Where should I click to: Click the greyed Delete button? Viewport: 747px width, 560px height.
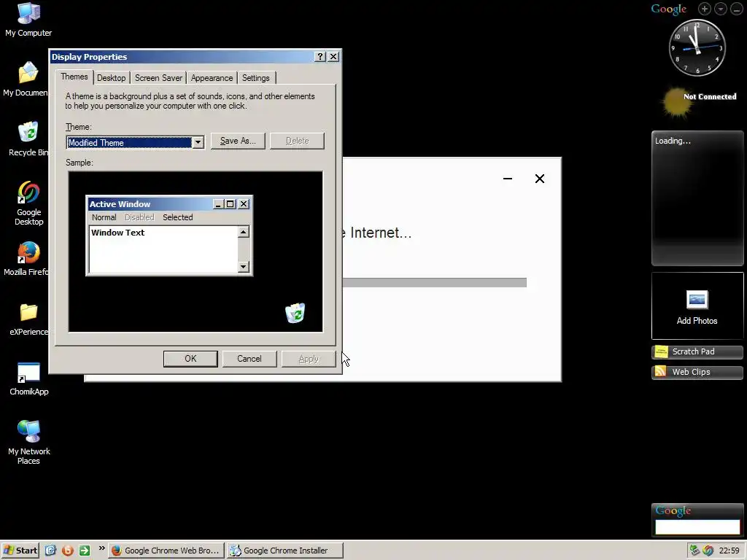click(x=298, y=141)
